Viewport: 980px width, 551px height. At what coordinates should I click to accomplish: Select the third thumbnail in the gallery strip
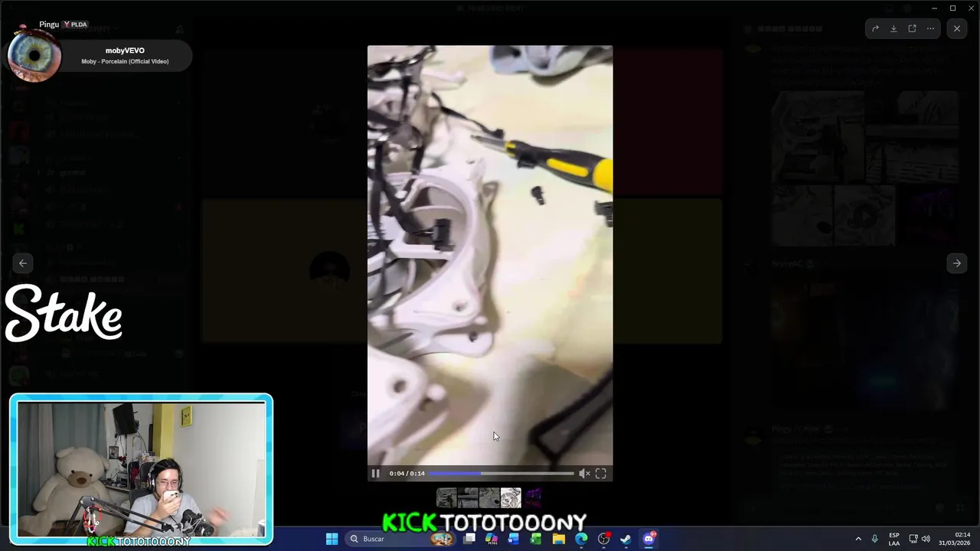(x=489, y=499)
